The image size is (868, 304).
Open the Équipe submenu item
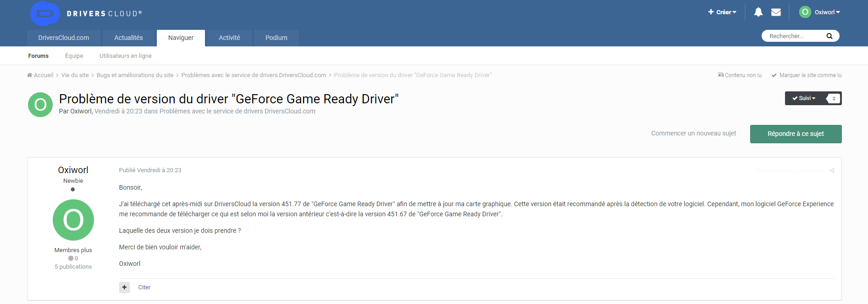(x=74, y=56)
